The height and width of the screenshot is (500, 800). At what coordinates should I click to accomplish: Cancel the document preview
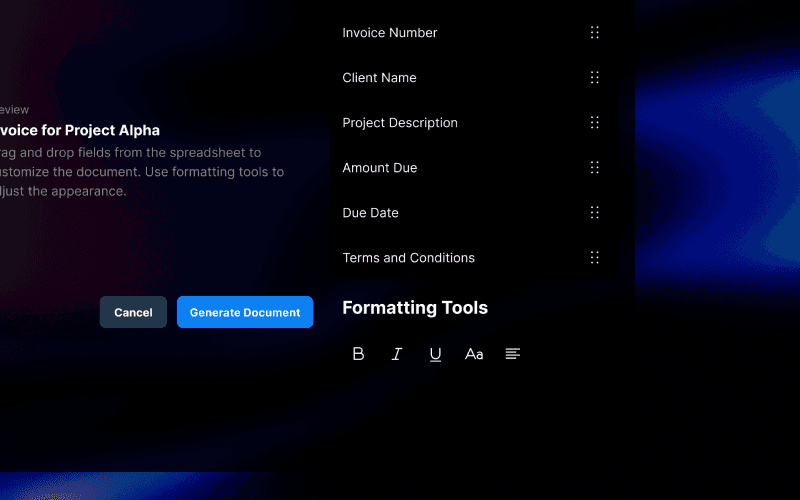pos(133,312)
